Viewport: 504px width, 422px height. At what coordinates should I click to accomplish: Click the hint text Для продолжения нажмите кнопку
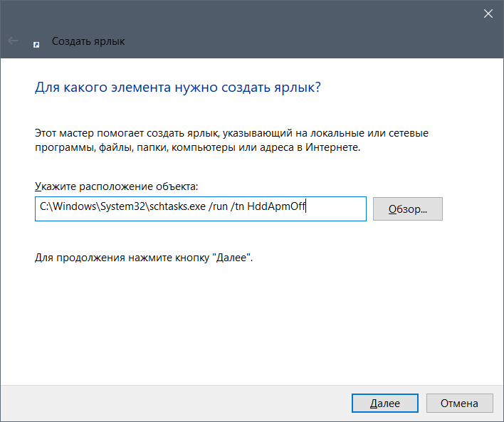point(144,256)
